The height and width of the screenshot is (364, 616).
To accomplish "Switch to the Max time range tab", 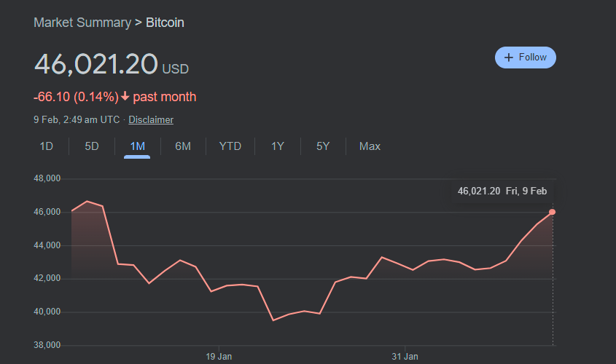I will (x=370, y=146).
